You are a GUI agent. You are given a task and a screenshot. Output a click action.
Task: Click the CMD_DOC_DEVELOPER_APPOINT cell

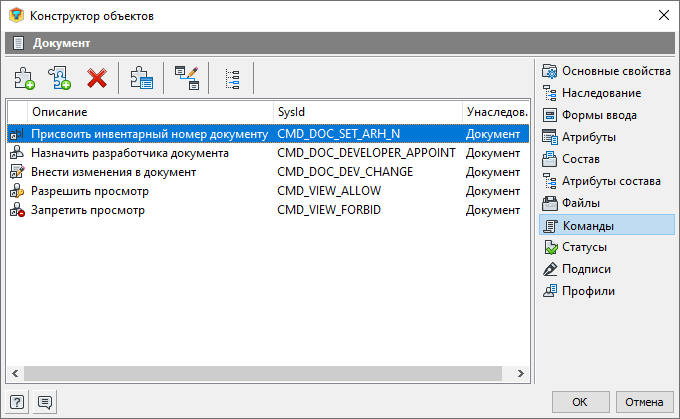coord(366,153)
